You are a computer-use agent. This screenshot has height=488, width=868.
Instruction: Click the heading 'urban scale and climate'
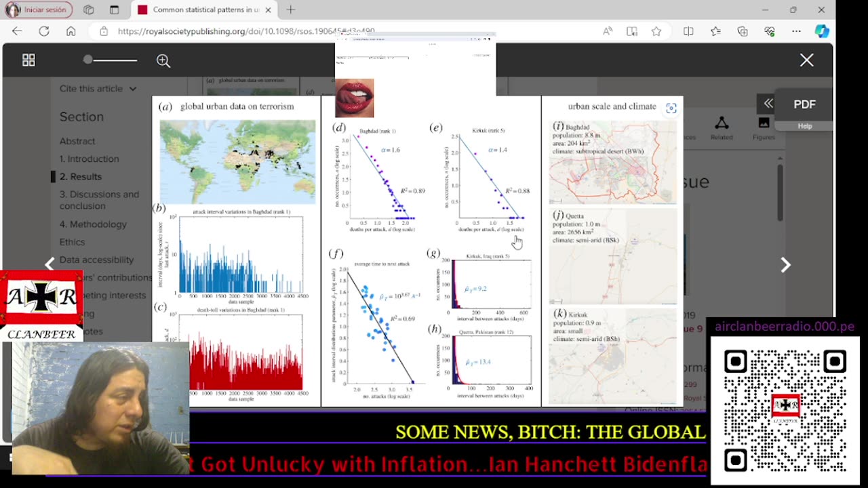pos(612,106)
